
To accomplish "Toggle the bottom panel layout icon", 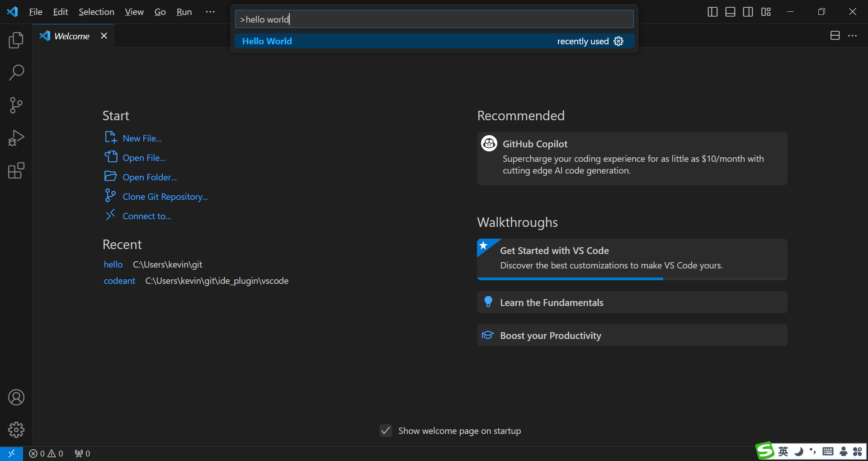I will click(x=730, y=12).
